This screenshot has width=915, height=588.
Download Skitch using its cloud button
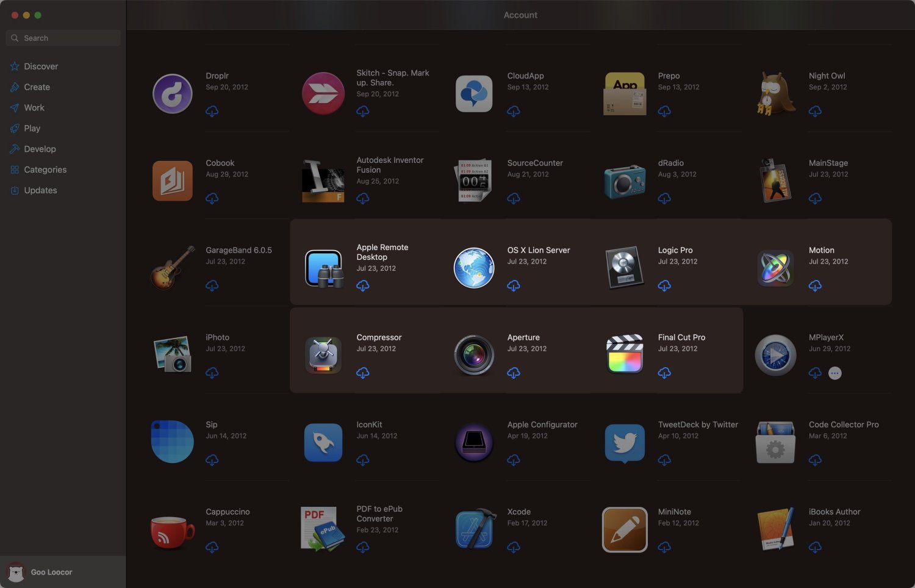tap(363, 111)
